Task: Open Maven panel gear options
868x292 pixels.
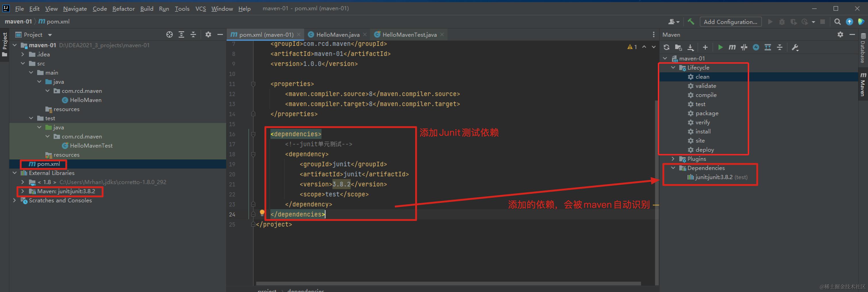Action: pyautogui.click(x=840, y=34)
